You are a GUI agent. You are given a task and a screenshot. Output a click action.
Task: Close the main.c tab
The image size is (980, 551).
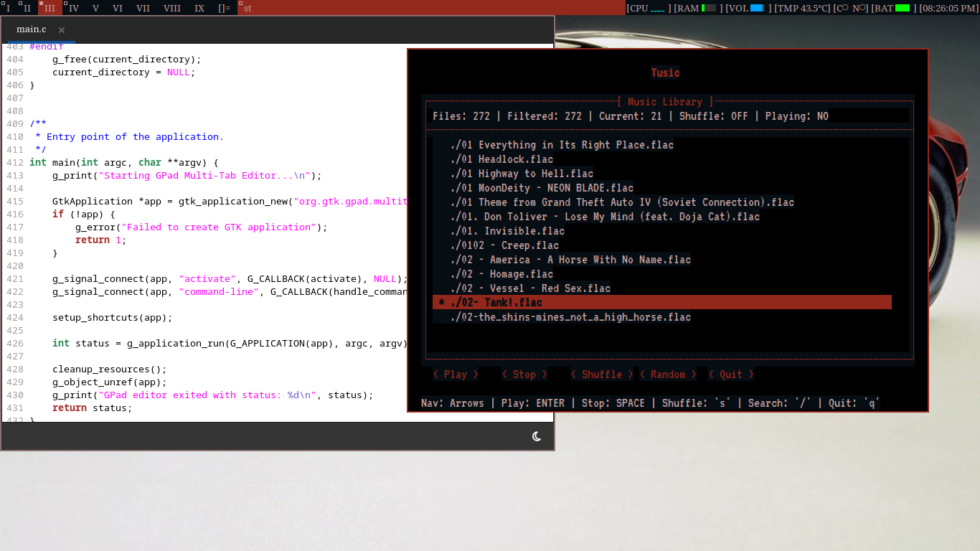click(x=62, y=30)
